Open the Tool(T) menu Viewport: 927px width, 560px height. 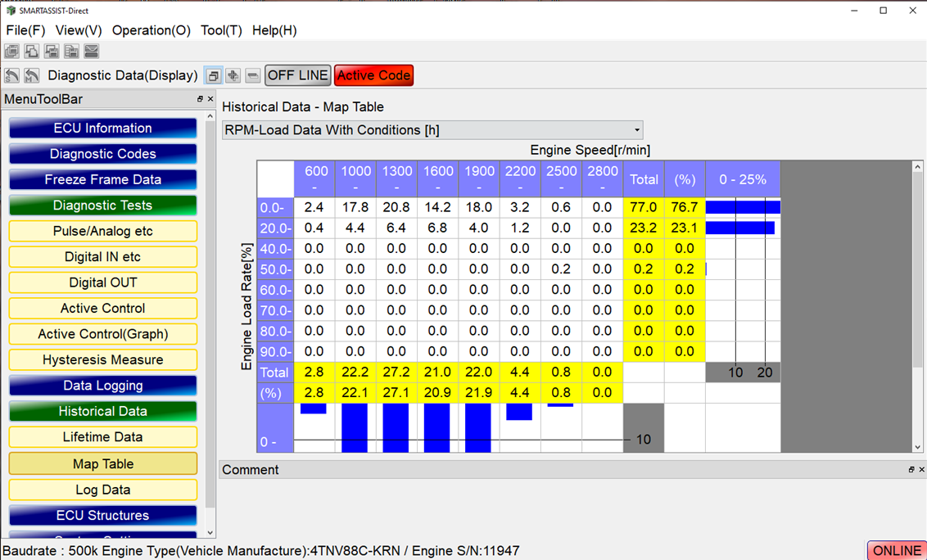221,30
